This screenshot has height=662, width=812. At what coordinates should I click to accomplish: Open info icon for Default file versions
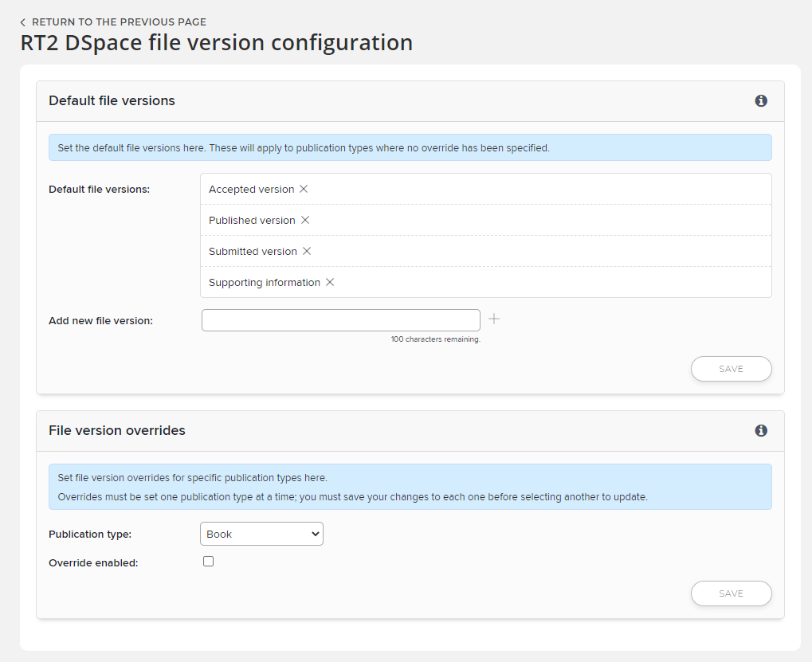click(761, 101)
